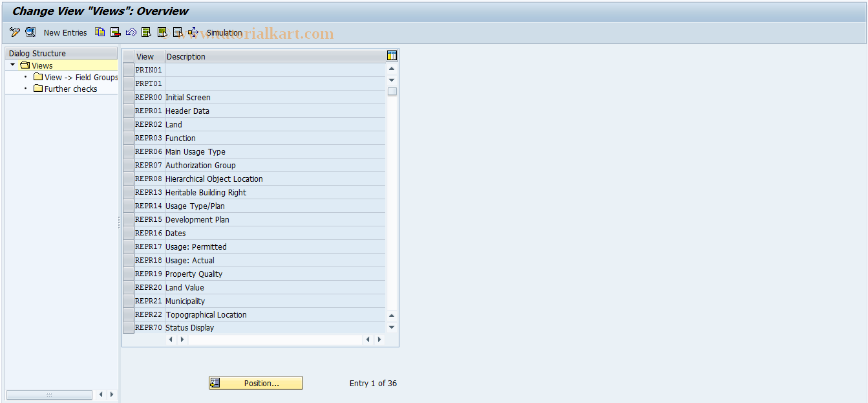
Task: Click the Usage: Permitted description cell
Action: [x=275, y=246]
